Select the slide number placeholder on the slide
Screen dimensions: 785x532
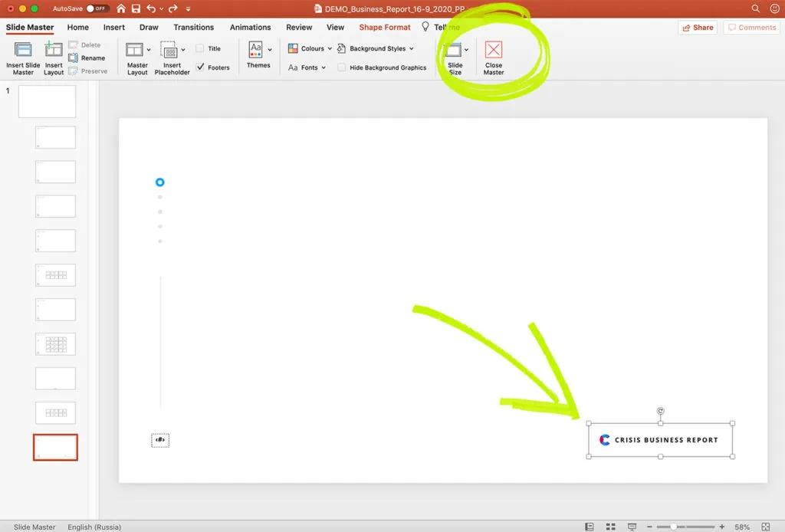point(160,440)
